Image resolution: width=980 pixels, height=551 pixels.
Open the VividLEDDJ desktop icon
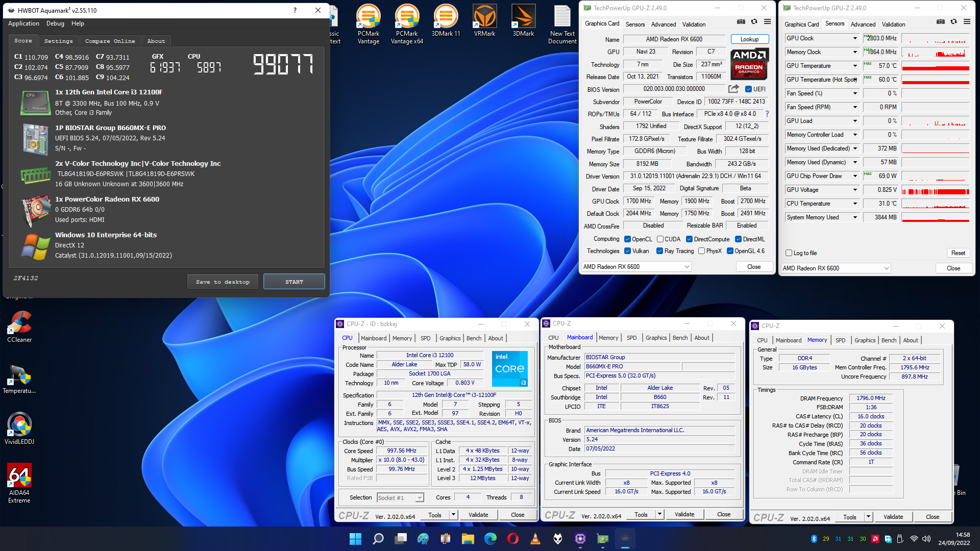point(19,429)
